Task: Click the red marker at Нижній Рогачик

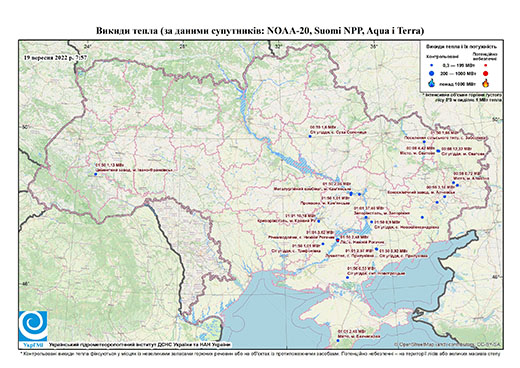Action: pos(338,240)
